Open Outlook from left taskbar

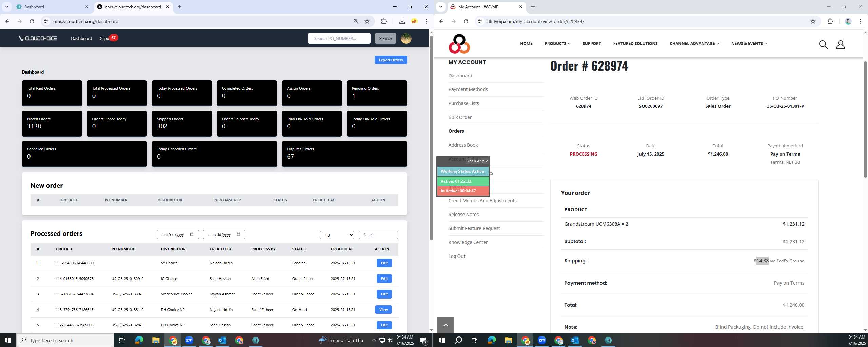(222, 340)
